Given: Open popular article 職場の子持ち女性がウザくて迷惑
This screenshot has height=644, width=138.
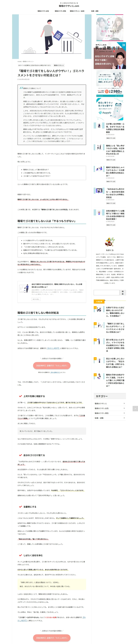Looking at the screenshot, I should pyautogui.click(x=115, y=380).
